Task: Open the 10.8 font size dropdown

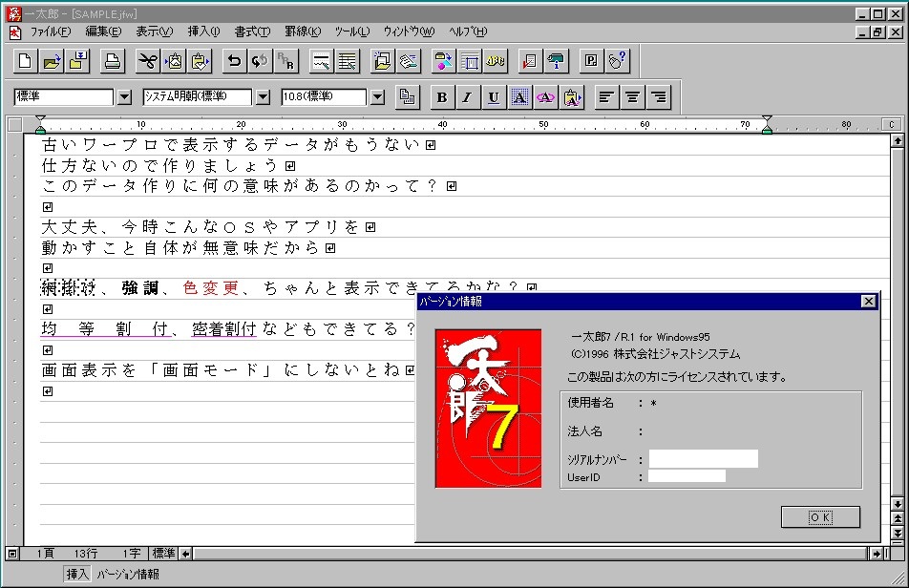Action: pyautogui.click(x=377, y=97)
